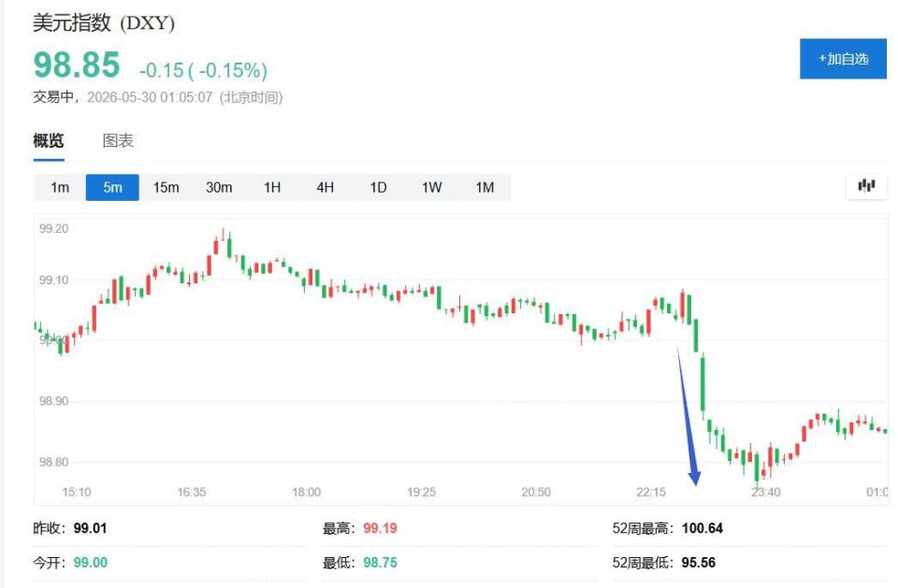The width and height of the screenshot is (898, 588).
Task: Choose the 15m interval
Action: (x=166, y=187)
